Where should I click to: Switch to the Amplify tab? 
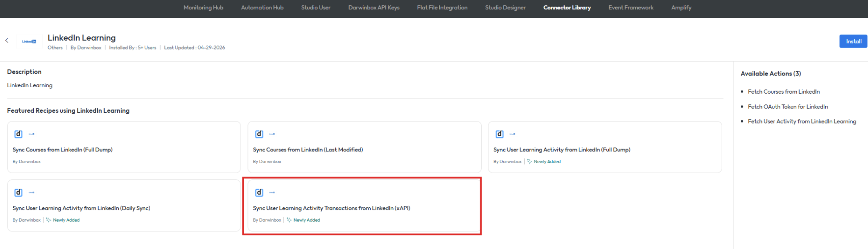click(681, 7)
